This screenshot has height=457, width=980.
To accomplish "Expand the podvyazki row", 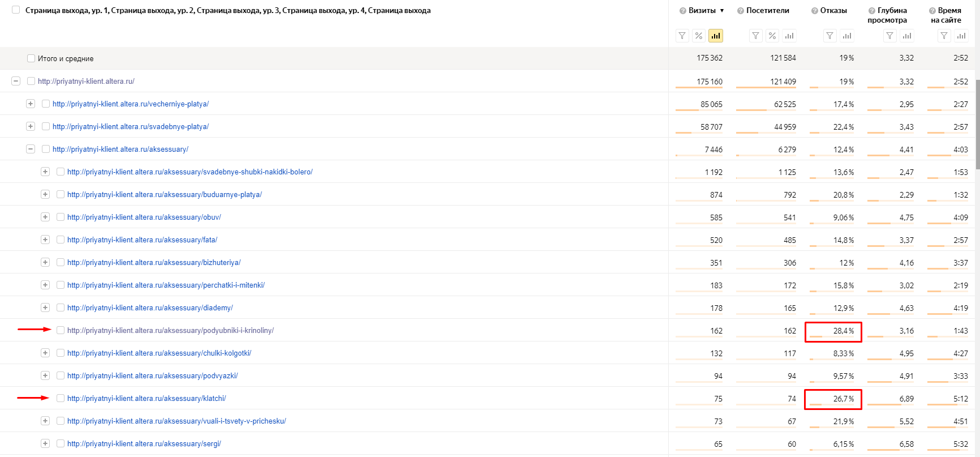I will click(x=45, y=375).
